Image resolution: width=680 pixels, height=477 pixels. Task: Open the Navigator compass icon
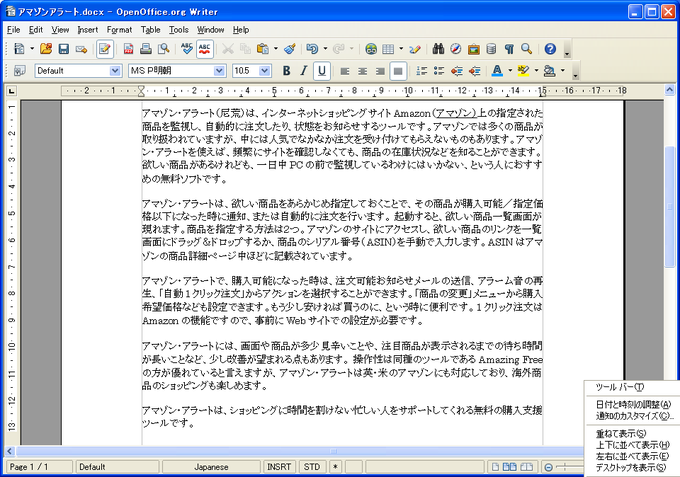(456, 49)
